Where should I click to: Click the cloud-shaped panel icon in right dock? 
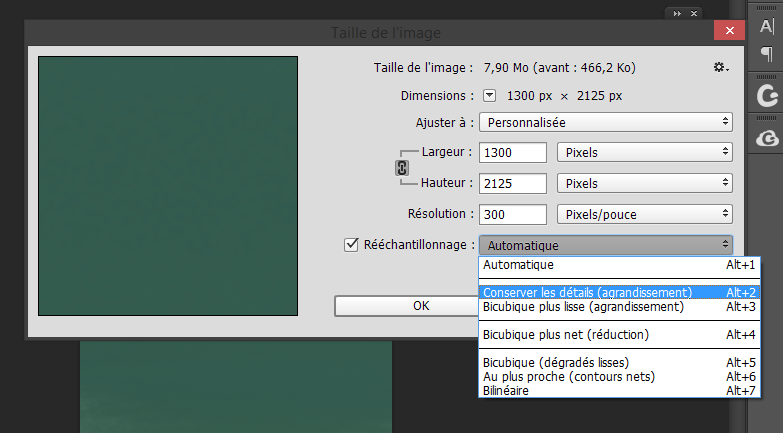click(767, 138)
